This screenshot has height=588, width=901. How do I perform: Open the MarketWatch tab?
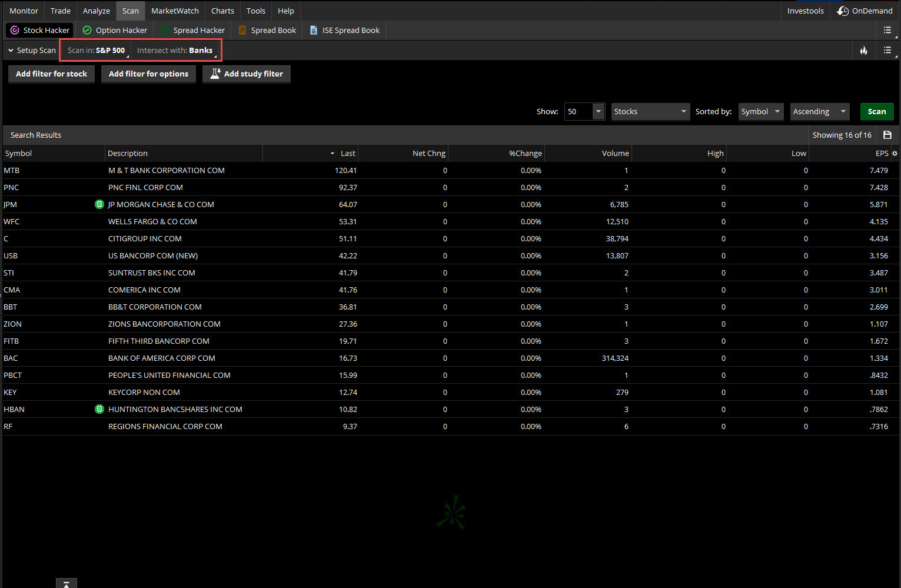(x=175, y=11)
